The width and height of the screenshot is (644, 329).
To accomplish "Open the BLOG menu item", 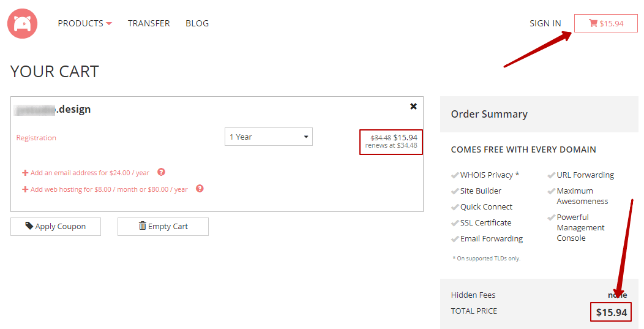I will [x=197, y=23].
